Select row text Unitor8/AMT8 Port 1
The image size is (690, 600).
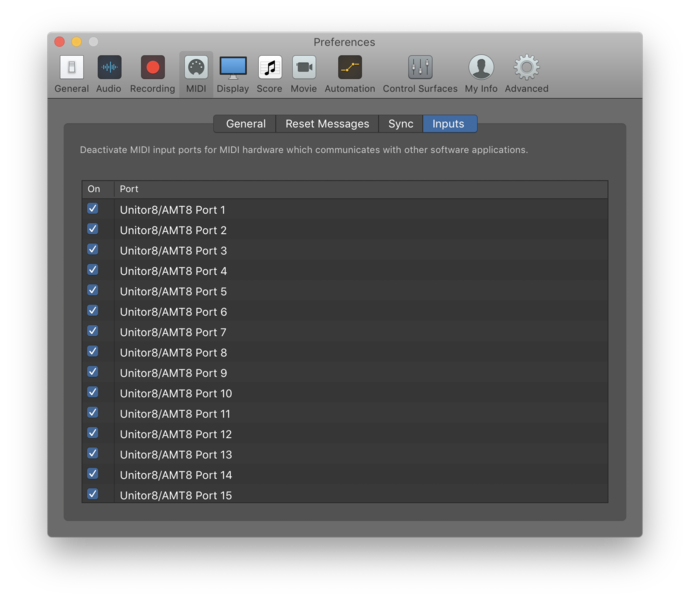[172, 210]
